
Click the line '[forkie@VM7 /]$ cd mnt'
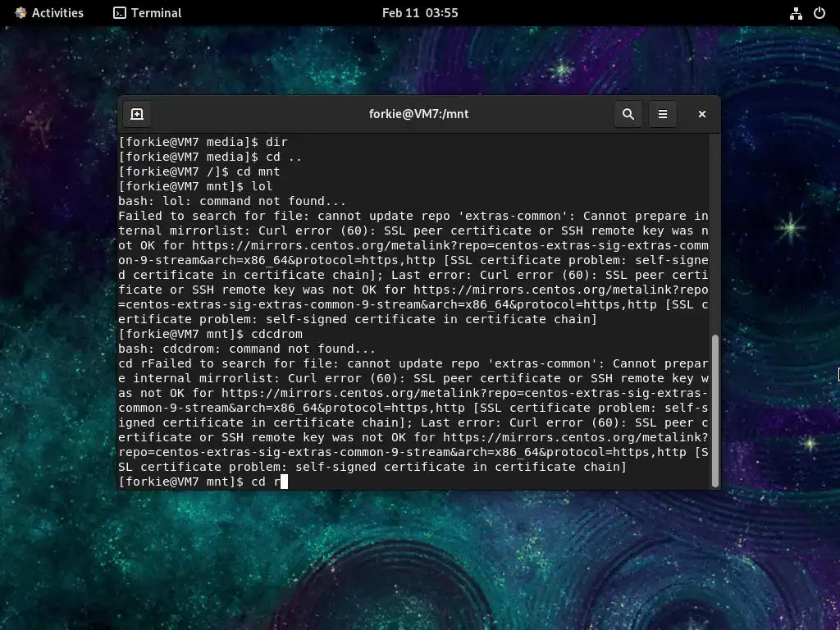coord(199,171)
